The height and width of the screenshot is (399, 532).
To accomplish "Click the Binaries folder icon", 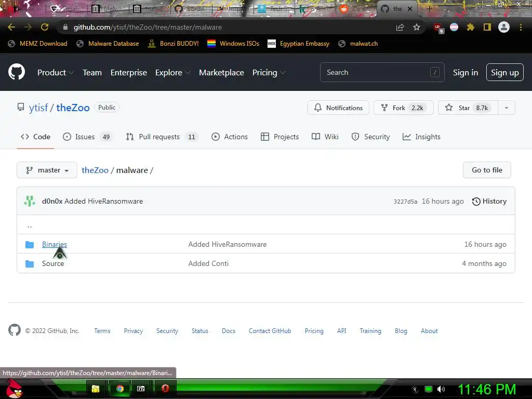I will tap(30, 244).
